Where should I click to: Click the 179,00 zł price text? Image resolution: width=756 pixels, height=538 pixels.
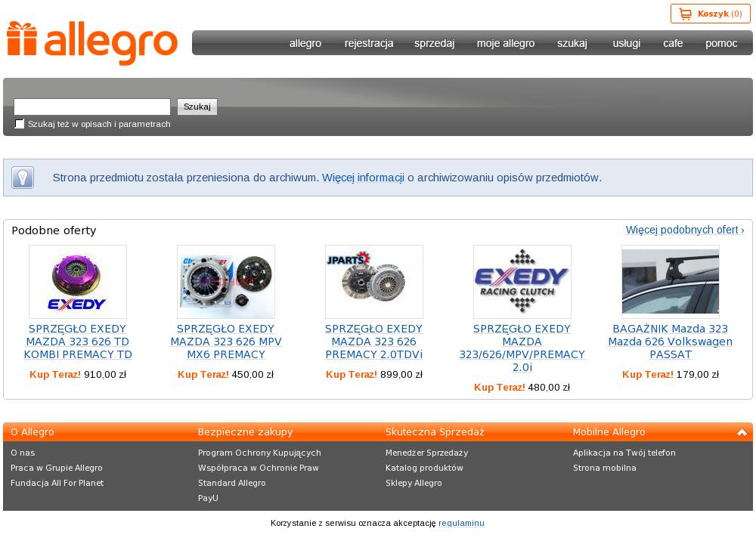click(698, 375)
